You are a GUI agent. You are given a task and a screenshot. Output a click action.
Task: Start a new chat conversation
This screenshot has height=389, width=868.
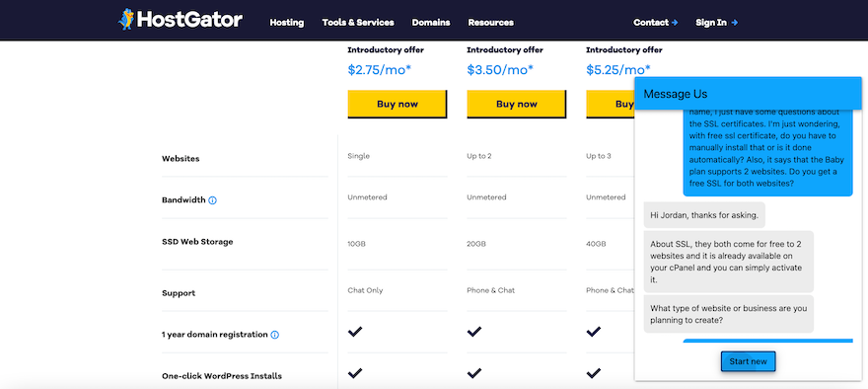748,361
